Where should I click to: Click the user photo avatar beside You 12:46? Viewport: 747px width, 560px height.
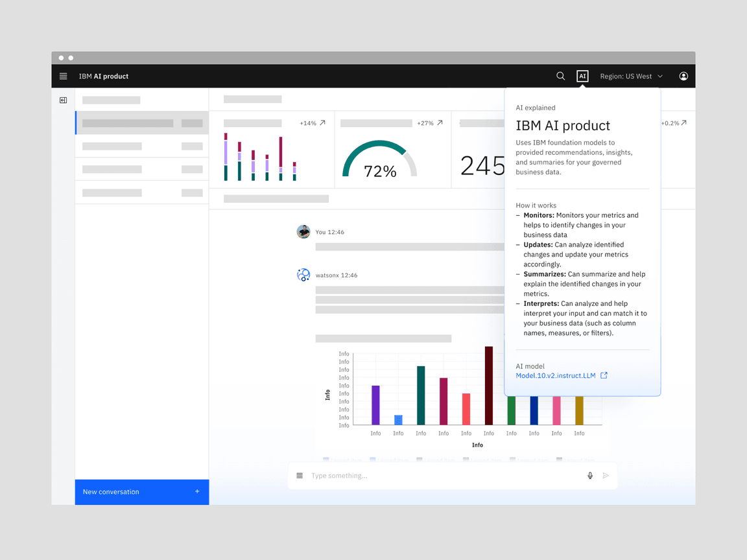click(x=303, y=232)
